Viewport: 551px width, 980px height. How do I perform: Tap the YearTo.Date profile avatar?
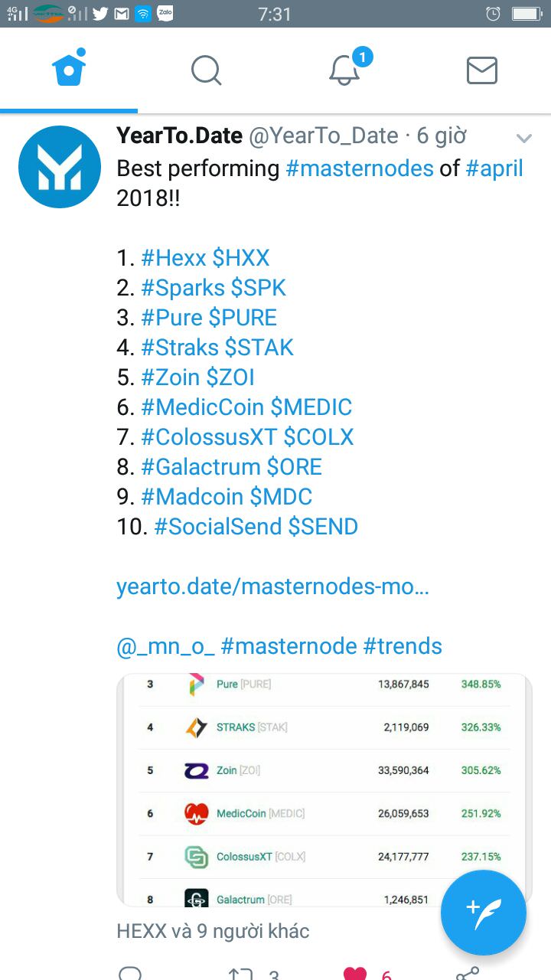(60, 167)
